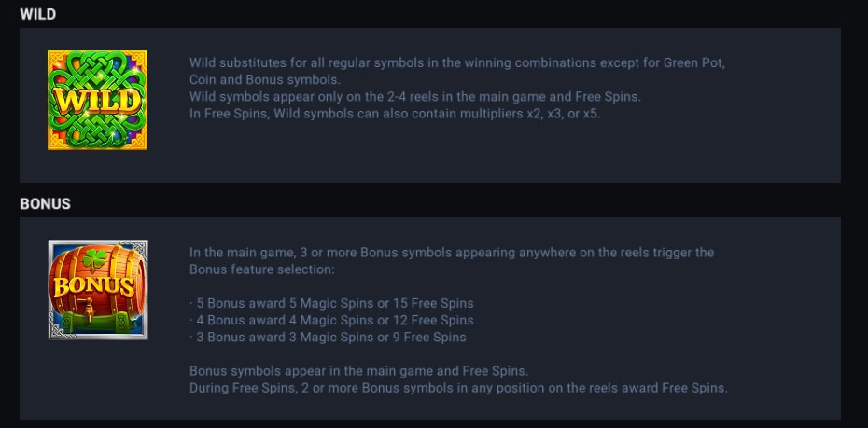The width and height of the screenshot is (868, 428).
Task: Click '4 Bonus award 4 Magic Spins' line
Action: tap(331, 320)
